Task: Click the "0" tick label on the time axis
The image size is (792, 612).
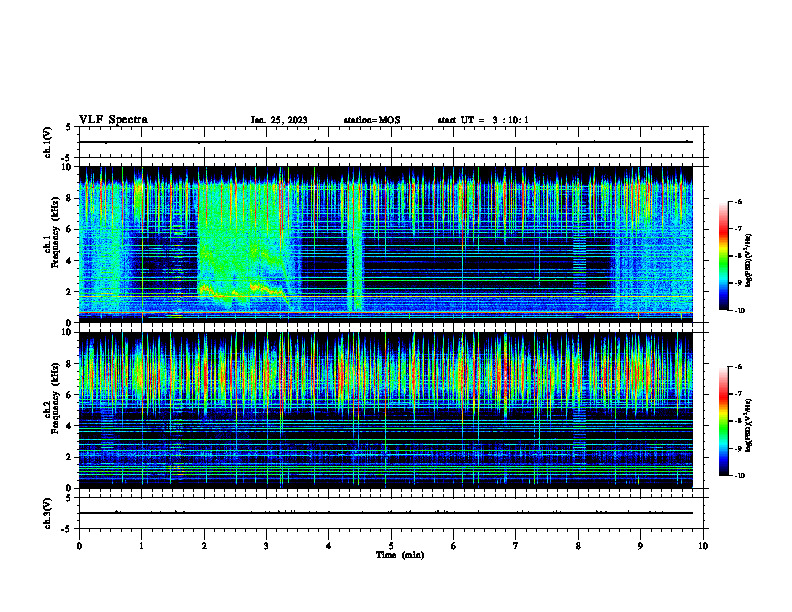Action: 79,546
